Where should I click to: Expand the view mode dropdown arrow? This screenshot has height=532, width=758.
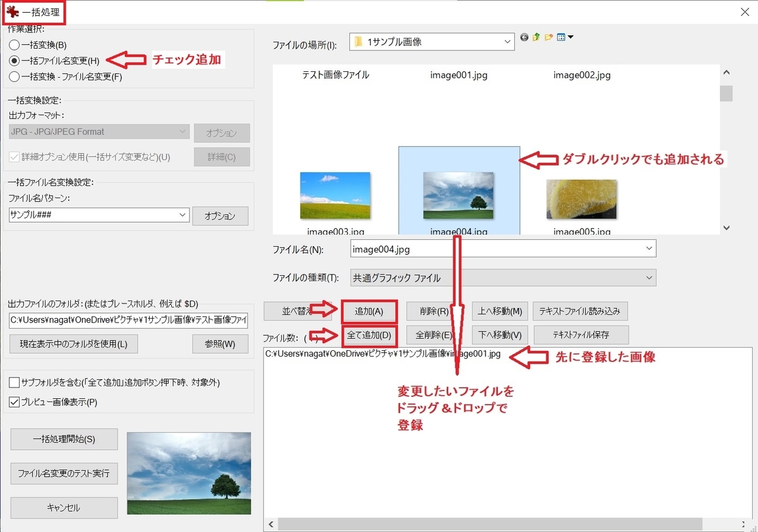tap(570, 37)
